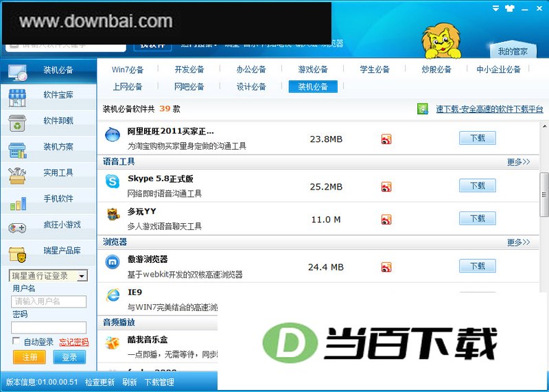The height and width of the screenshot is (392, 549).
Task: Click 刷新 in status bar
Action: pos(130,382)
